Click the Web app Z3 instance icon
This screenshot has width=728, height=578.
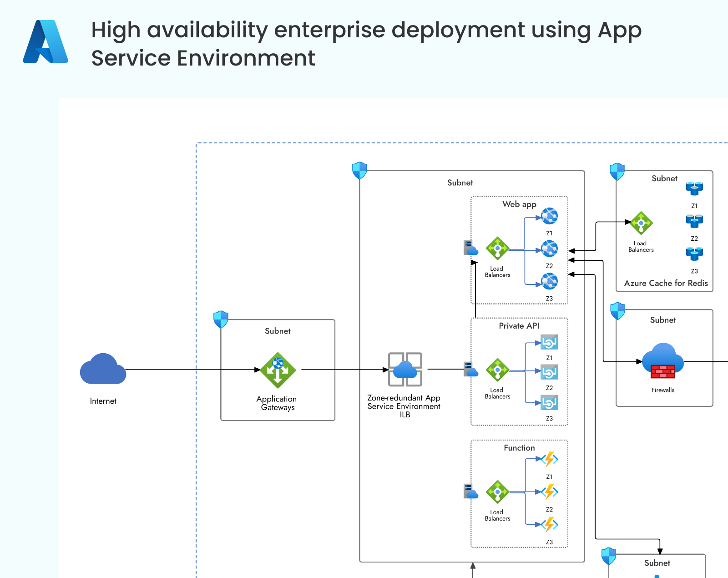pos(550,281)
